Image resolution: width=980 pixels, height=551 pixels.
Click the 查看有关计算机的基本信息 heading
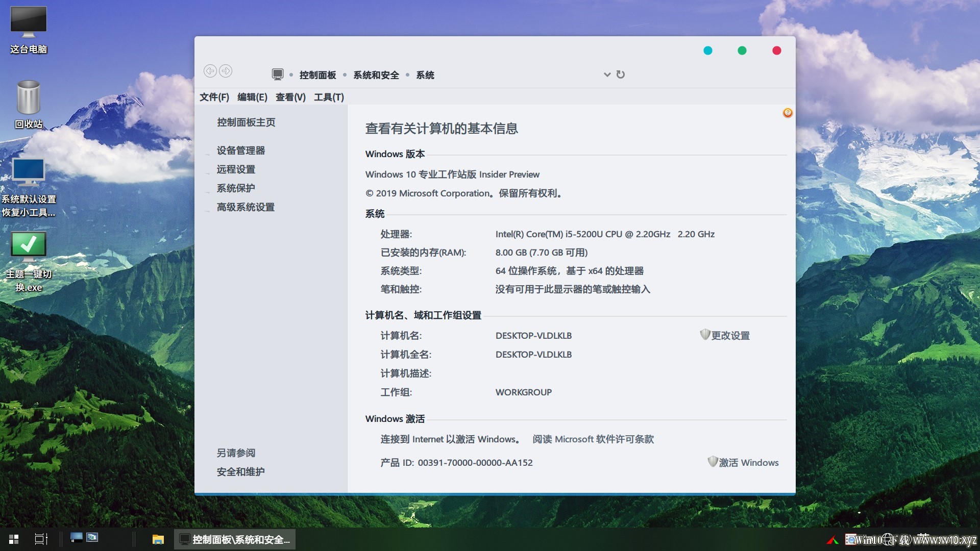coord(442,128)
